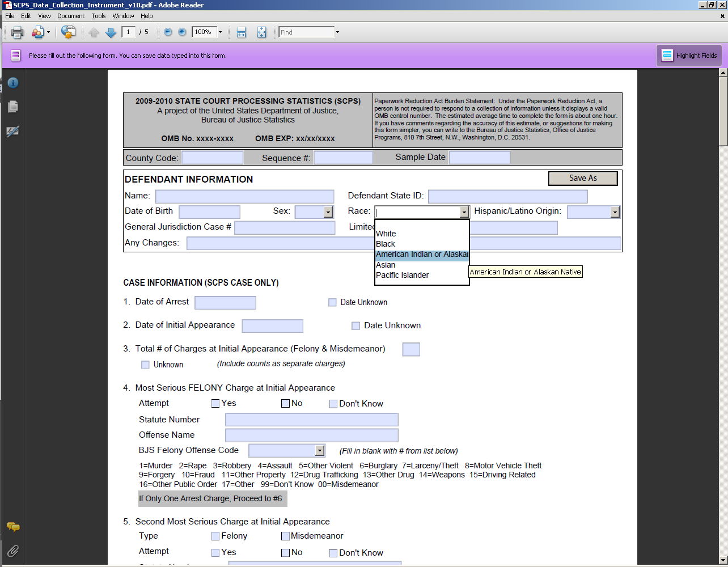
Task: Open the Hispanic/Latino Origin dropdown
Action: (615, 212)
